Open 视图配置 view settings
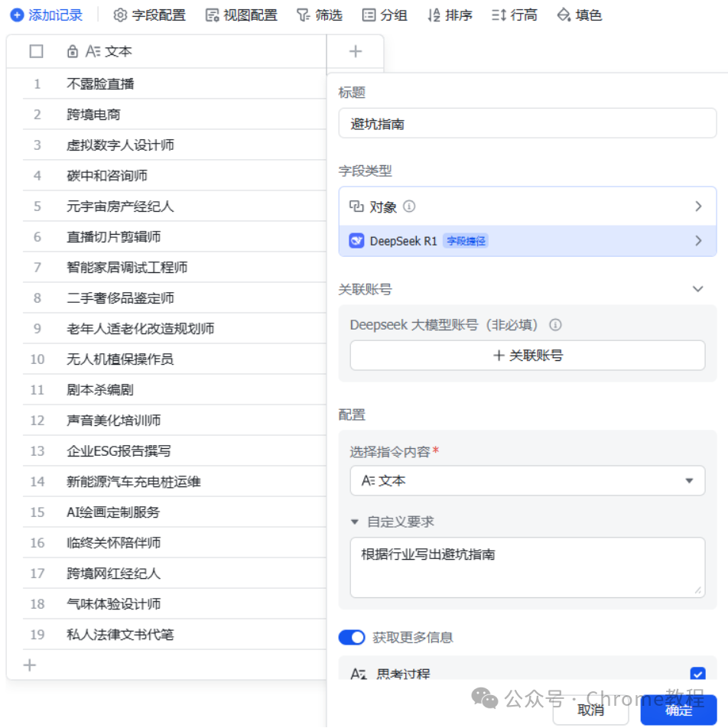728x728 pixels. click(x=241, y=15)
